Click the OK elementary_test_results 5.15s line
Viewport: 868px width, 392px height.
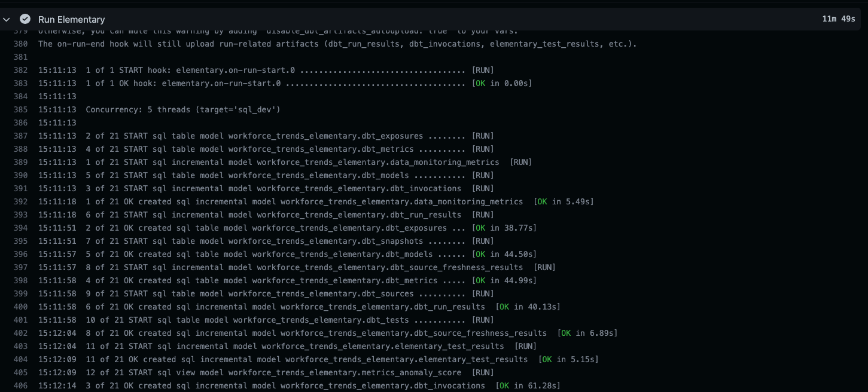point(318,359)
